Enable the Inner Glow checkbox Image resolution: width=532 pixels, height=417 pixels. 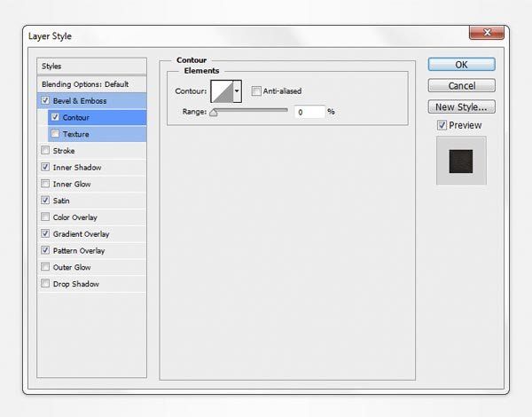point(45,184)
